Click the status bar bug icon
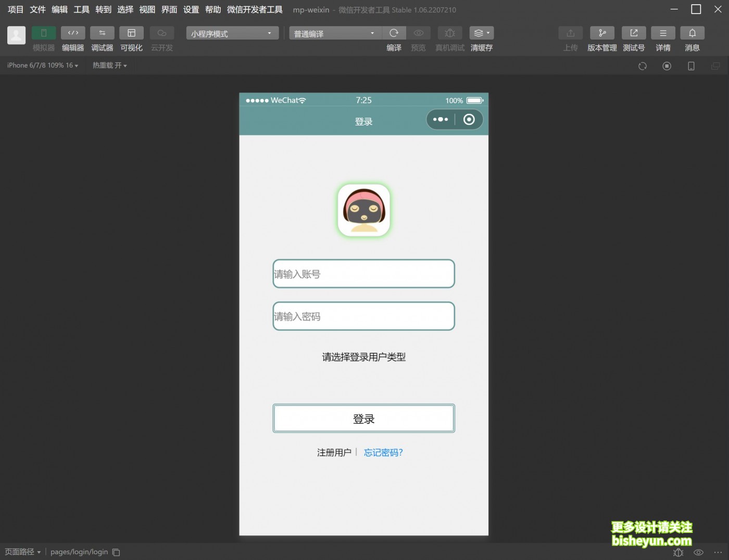729x560 pixels. 678,552
